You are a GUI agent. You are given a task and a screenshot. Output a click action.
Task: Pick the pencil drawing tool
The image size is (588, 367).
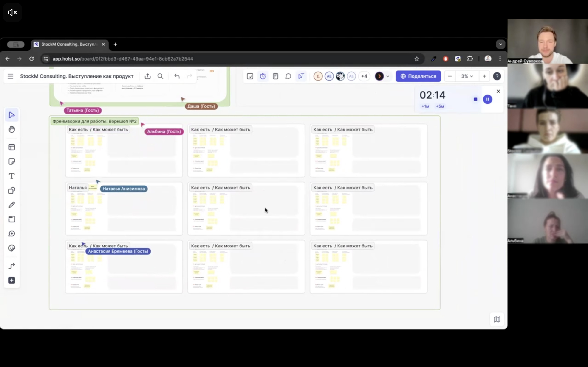[x=12, y=205]
